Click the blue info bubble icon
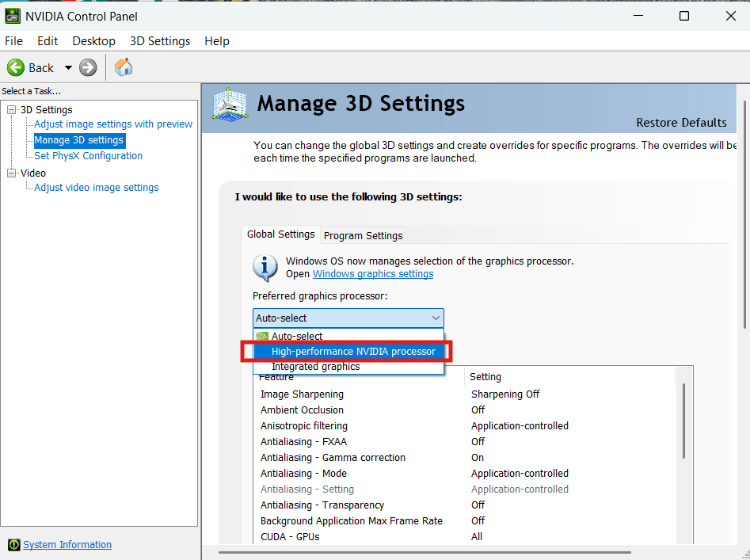Image resolution: width=750 pixels, height=560 pixels. tap(265, 268)
